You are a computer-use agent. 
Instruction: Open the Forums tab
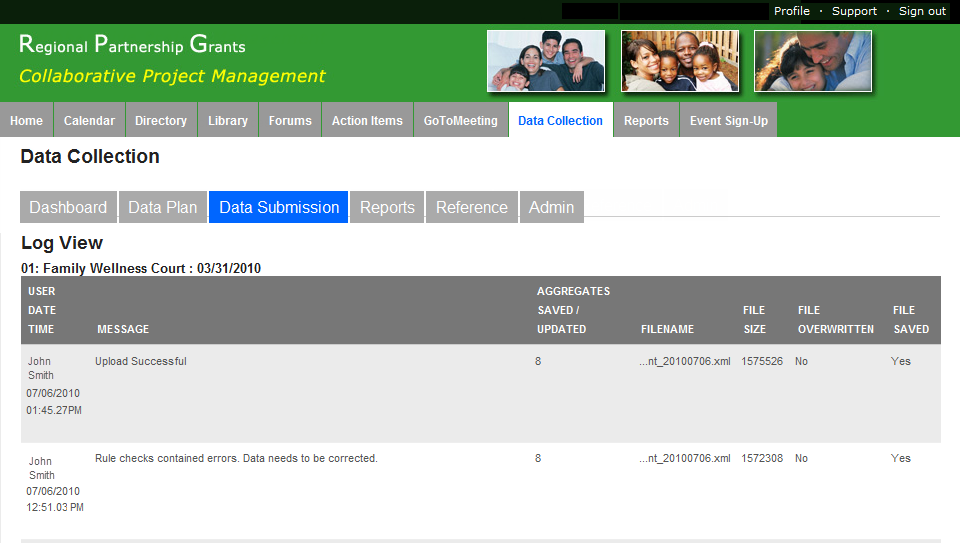coord(290,121)
